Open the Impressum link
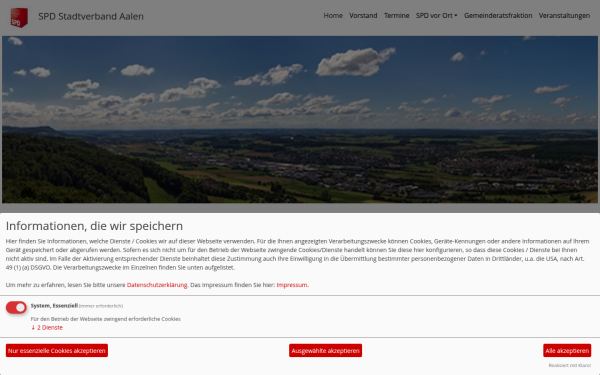The height and width of the screenshot is (375, 600). (x=292, y=285)
